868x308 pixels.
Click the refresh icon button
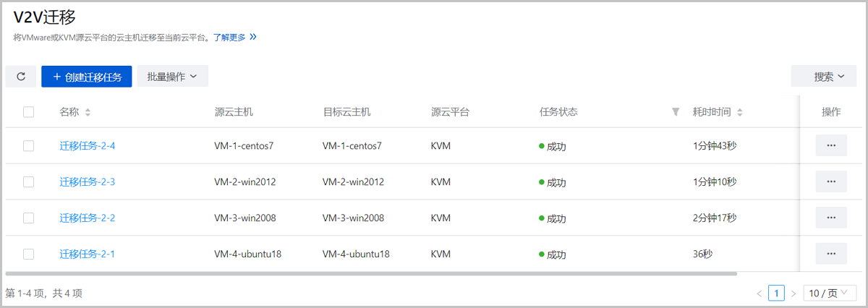tap(21, 77)
